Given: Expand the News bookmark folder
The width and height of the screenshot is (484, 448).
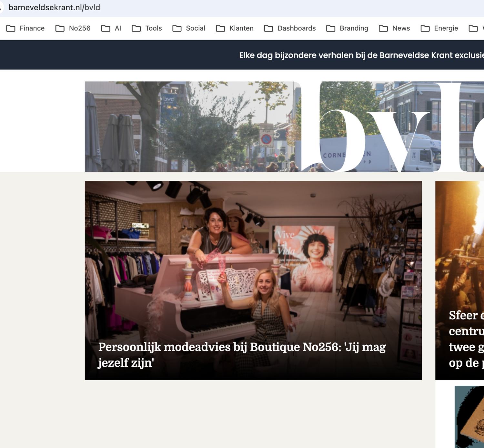Looking at the screenshot, I should click(x=394, y=28).
